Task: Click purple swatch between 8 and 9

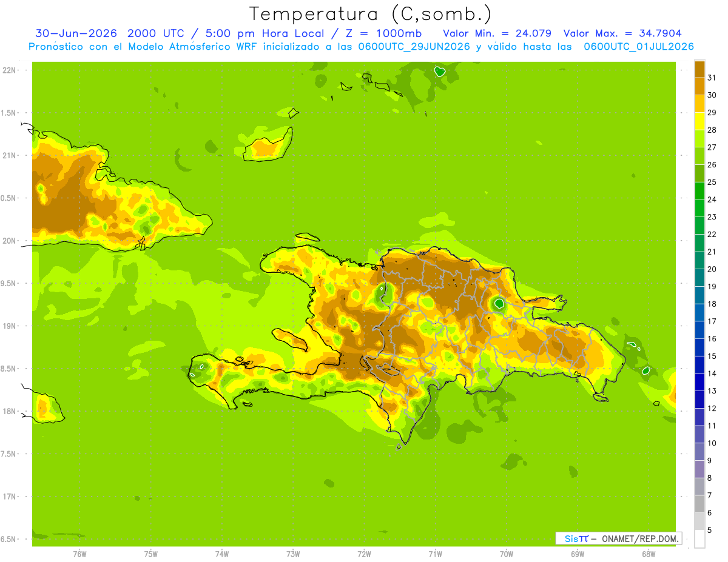Action: pyautogui.click(x=699, y=469)
